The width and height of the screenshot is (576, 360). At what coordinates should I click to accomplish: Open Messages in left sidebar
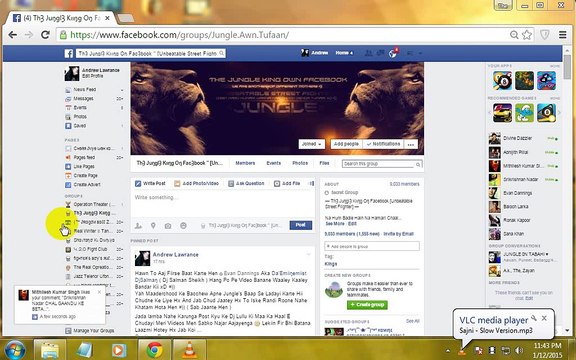[x=83, y=98]
